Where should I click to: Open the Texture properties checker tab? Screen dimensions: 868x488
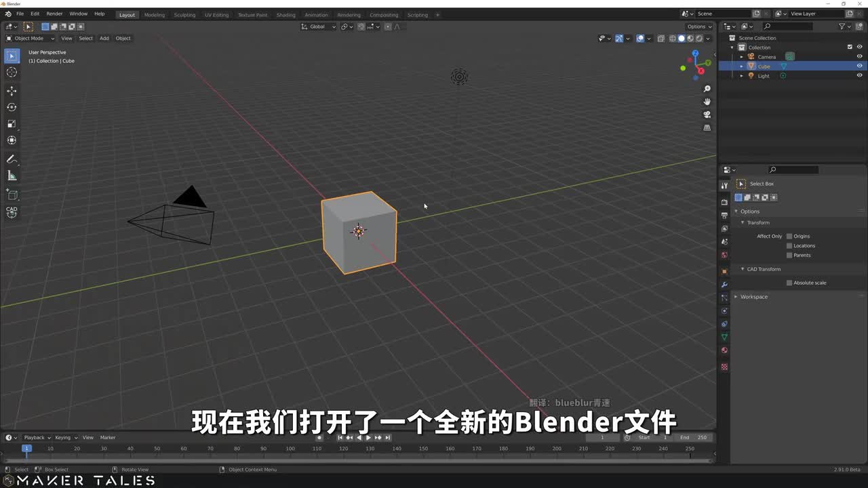point(724,367)
